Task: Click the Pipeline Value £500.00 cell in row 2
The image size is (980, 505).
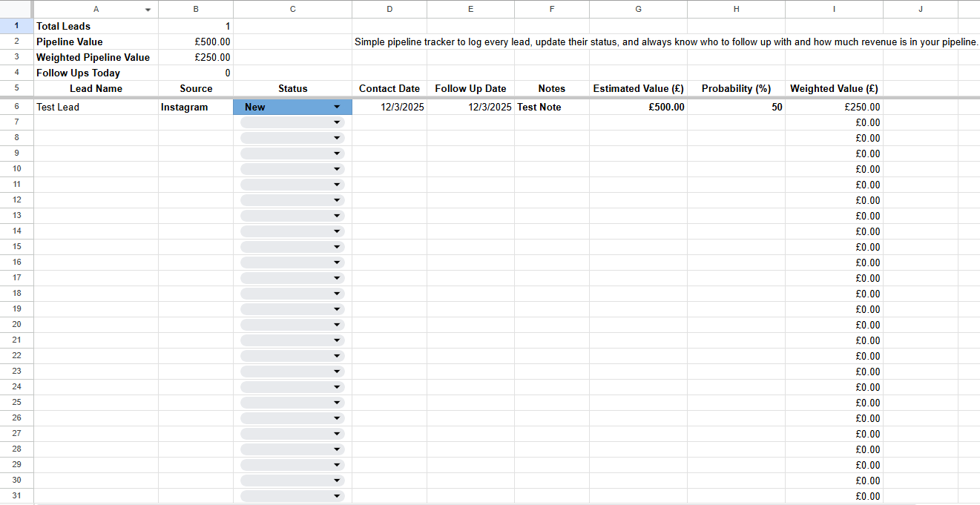Action: (195, 42)
